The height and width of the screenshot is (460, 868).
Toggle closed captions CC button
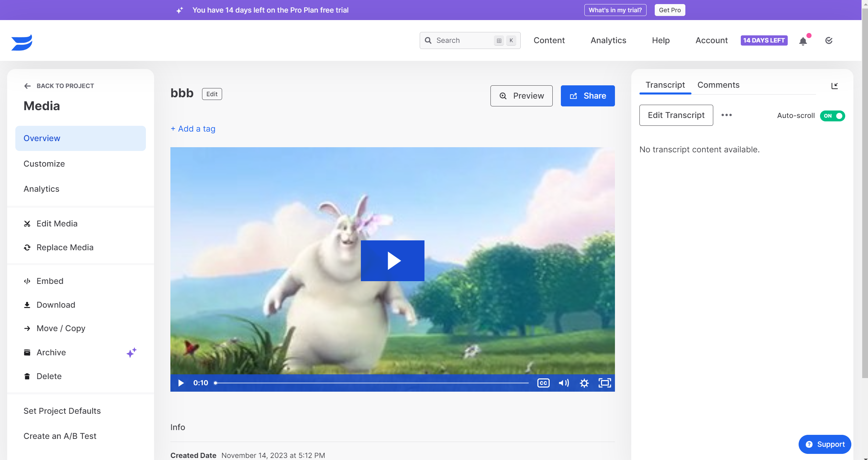544,383
